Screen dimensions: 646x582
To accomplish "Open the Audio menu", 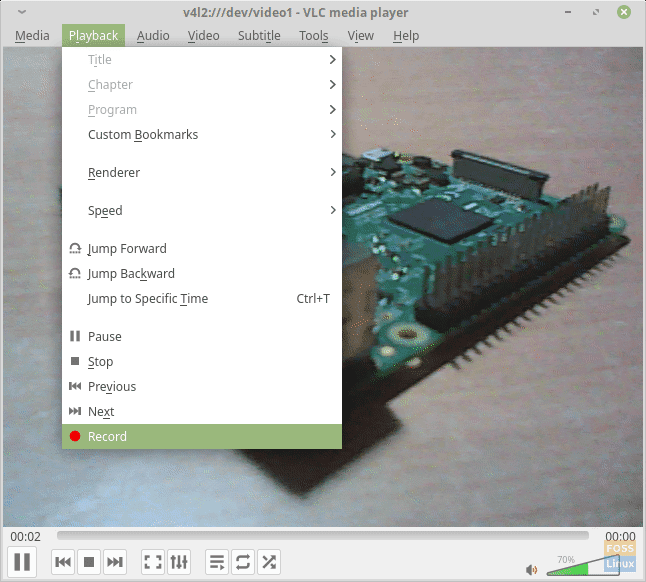I will (153, 36).
